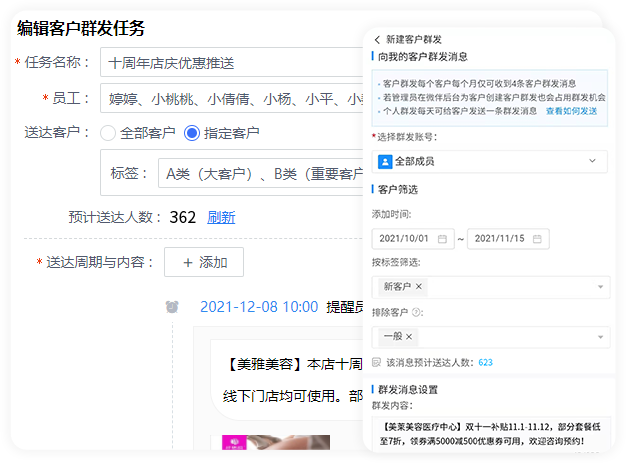Select the 全部客户 radio button
The image size is (626, 463).
pyautogui.click(x=108, y=132)
